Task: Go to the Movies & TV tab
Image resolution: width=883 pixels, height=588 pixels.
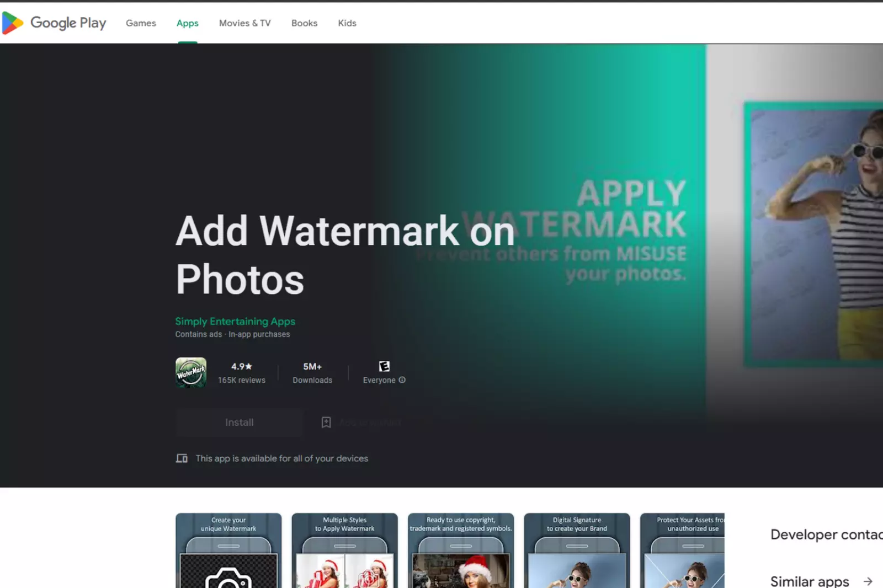Action: point(245,23)
